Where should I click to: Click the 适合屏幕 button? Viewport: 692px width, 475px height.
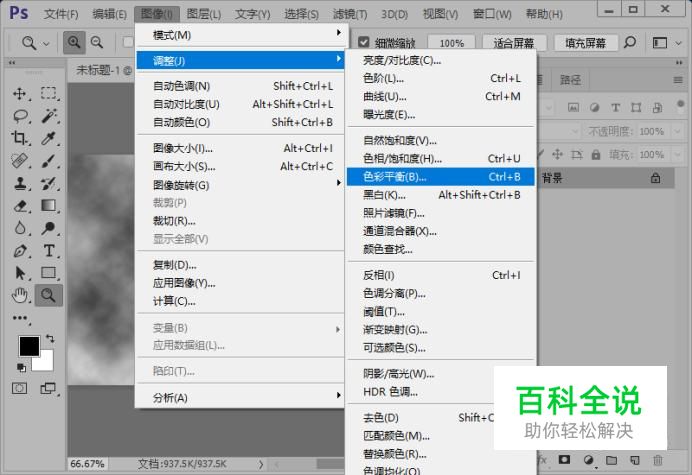coord(514,43)
